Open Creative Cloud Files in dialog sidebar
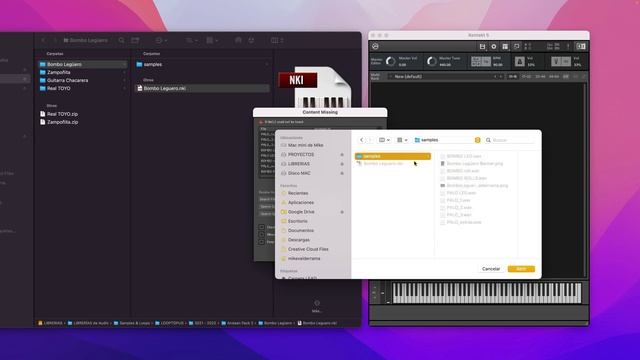Screen dimensions: 640x360 (x=308, y=249)
